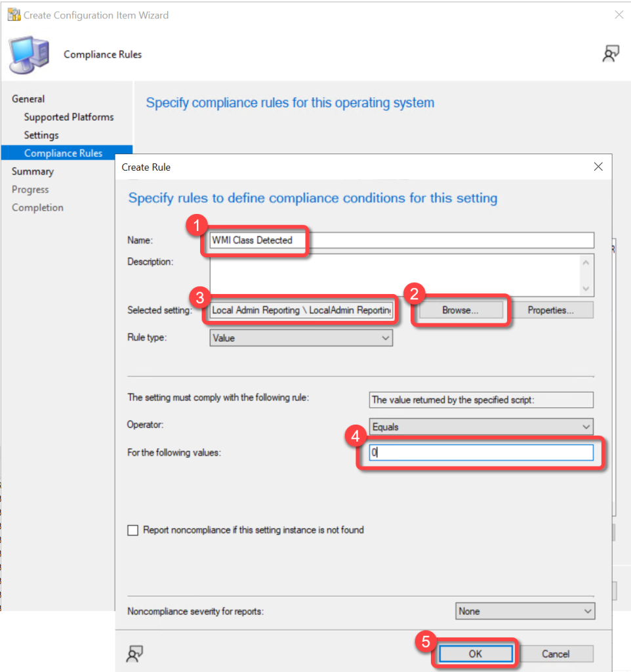Cancel the Create Rule dialog
This screenshot has height=672, width=631.
point(556,654)
